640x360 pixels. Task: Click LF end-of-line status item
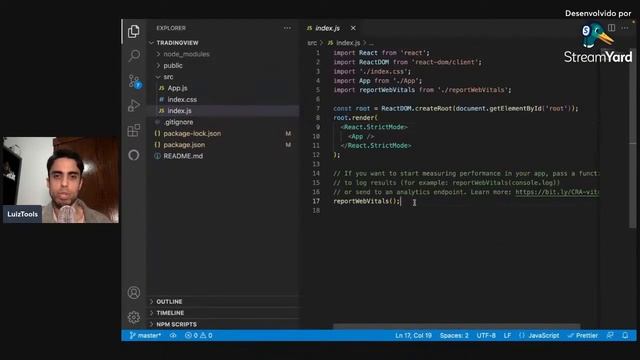tap(507, 336)
